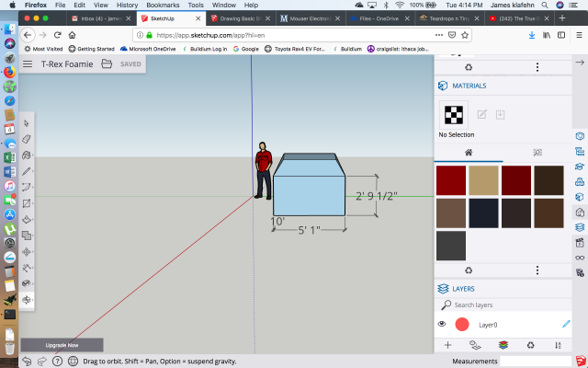
Task: Activate the Push/Pull tool
Action: pos(27,219)
